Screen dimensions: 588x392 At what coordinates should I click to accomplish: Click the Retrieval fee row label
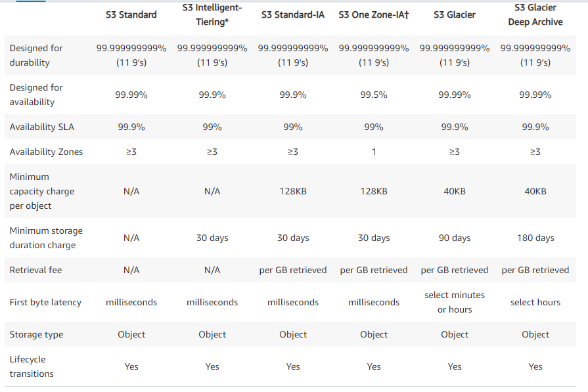tap(35, 270)
